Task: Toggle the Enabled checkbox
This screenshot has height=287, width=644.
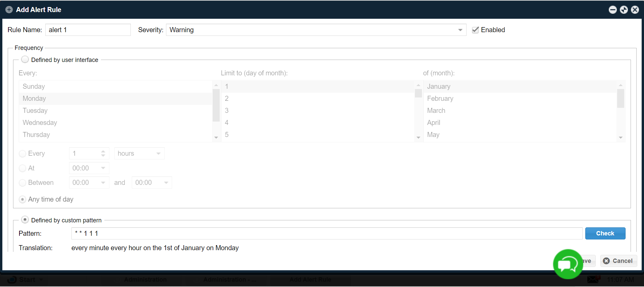Action: click(x=475, y=30)
